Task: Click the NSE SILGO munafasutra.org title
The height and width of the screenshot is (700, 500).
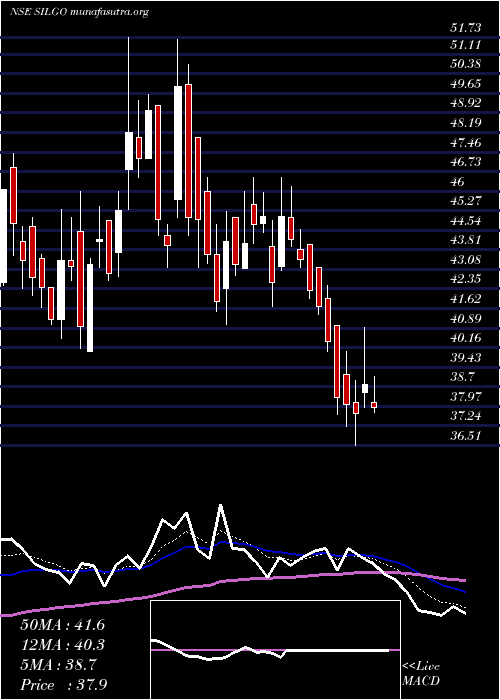Action: coord(79,12)
